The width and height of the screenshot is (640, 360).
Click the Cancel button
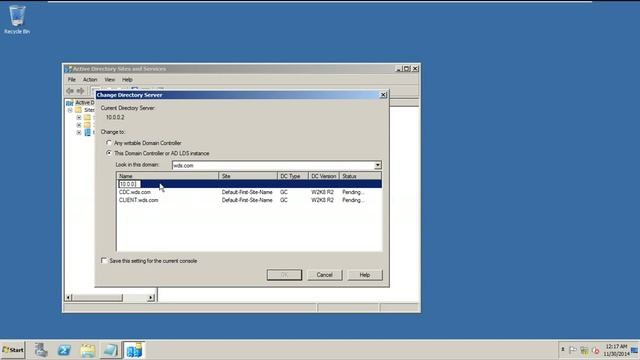[324, 275]
